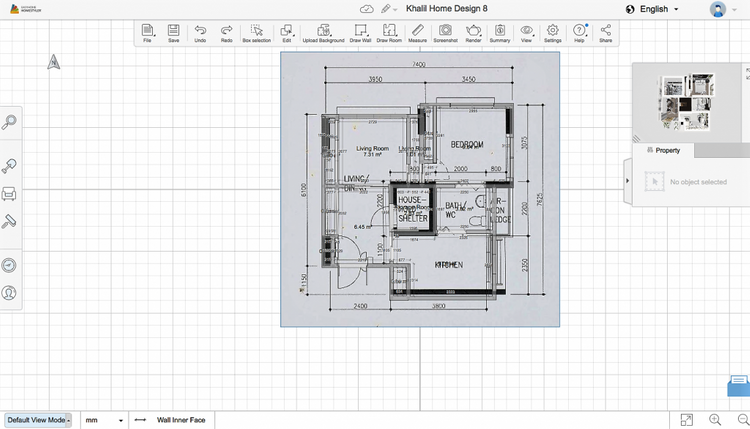Click the pencil rename icon beside title
This screenshot has width=750, height=429.
coord(386,9)
